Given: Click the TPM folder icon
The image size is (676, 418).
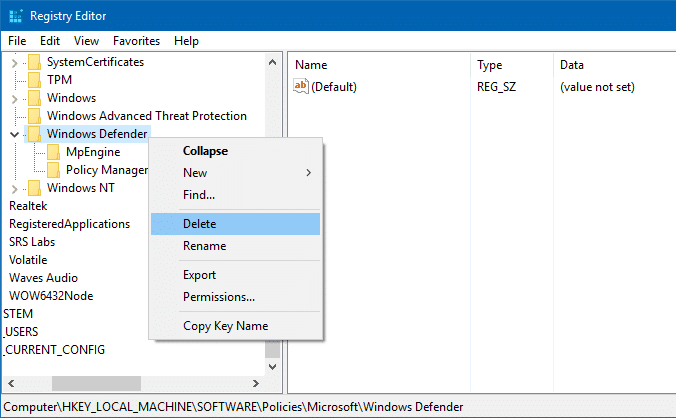Looking at the screenshot, I should coord(34,80).
